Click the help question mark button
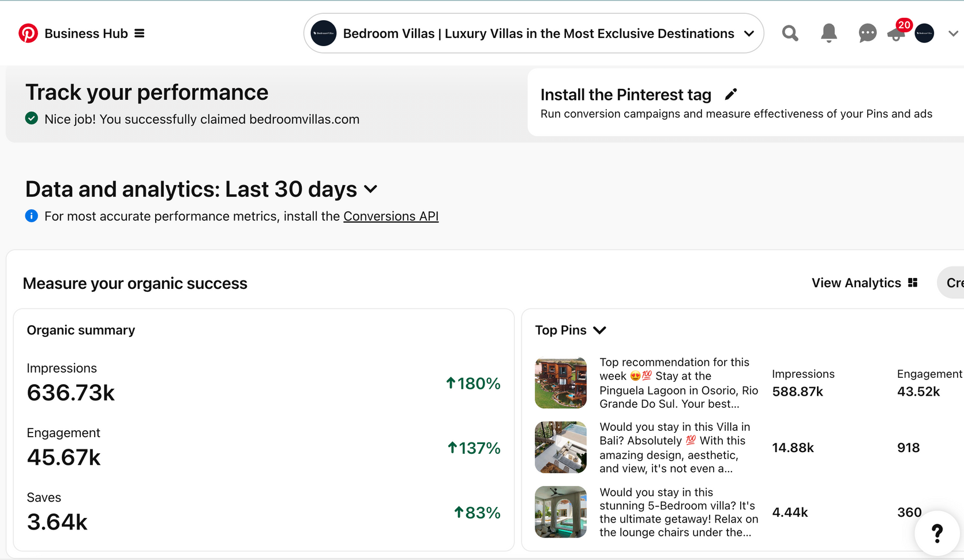 (937, 533)
